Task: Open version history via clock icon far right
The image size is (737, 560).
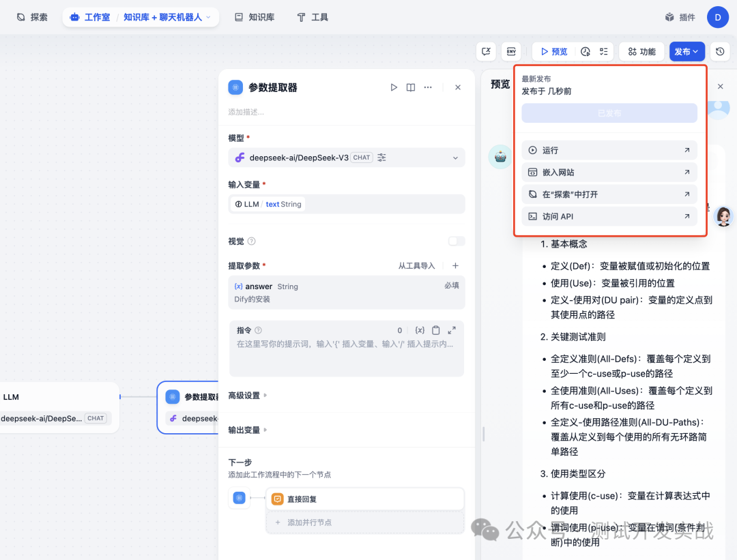Action: 720,51
